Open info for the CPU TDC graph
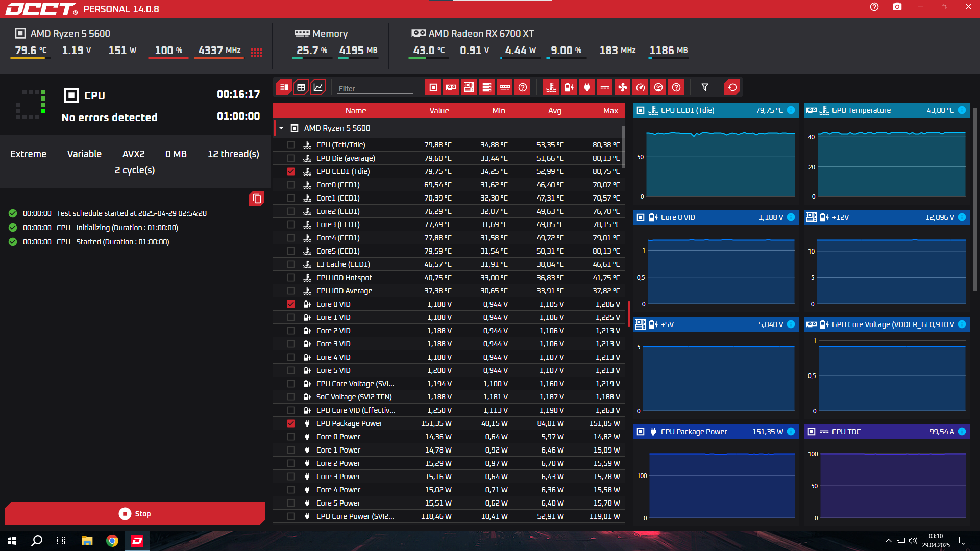The width and height of the screenshot is (980, 551). coord(962,432)
